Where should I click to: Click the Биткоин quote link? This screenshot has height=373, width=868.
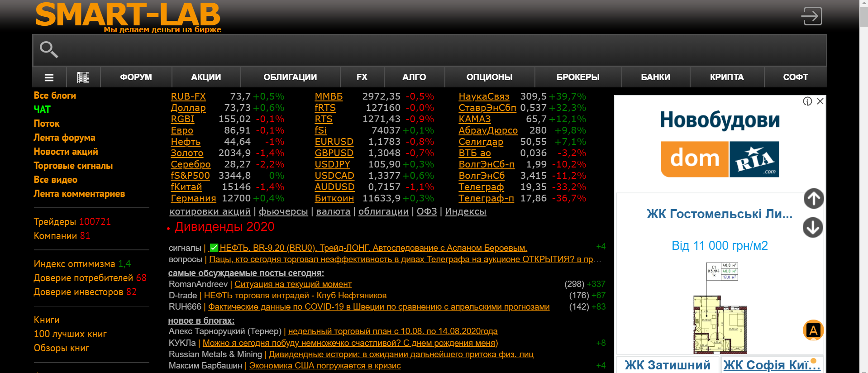(x=334, y=198)
